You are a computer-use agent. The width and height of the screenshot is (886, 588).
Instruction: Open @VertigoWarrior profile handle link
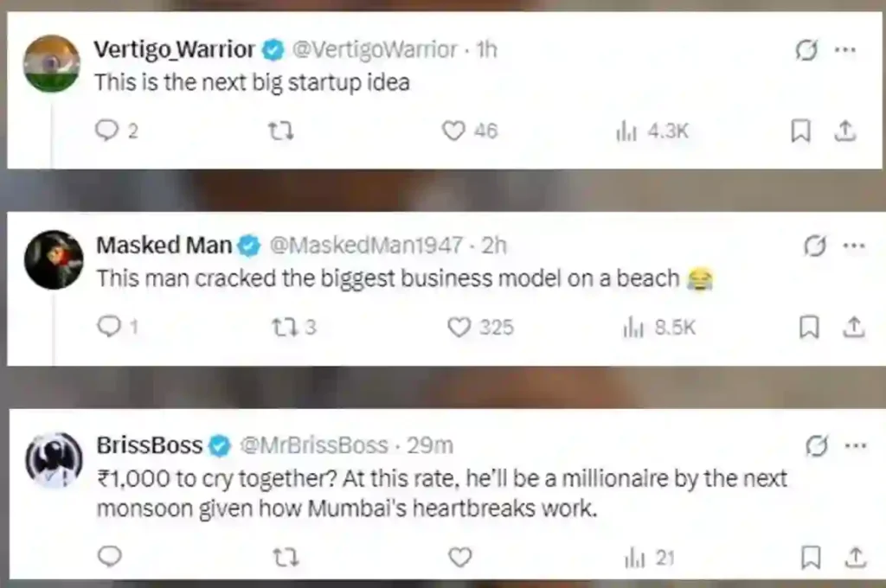375,50
